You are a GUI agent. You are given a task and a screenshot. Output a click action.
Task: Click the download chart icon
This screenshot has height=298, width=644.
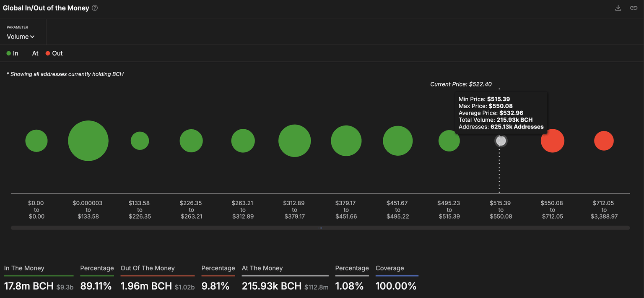point(618,8)
